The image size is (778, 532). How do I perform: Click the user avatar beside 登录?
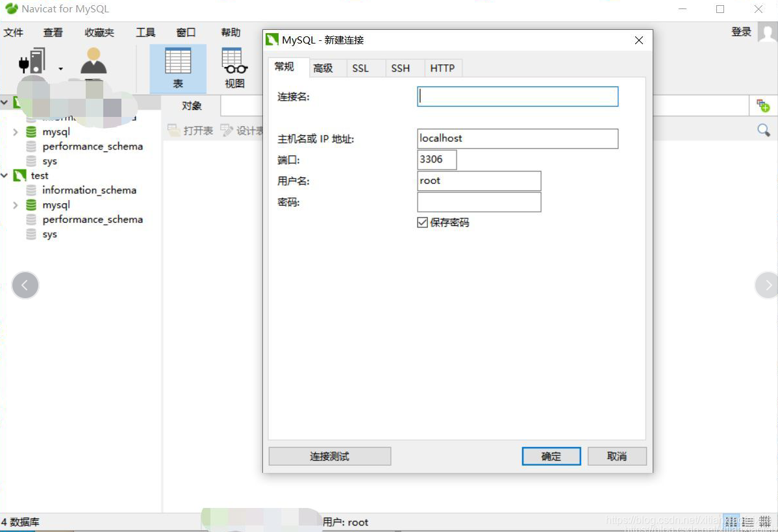click(767, 34)
